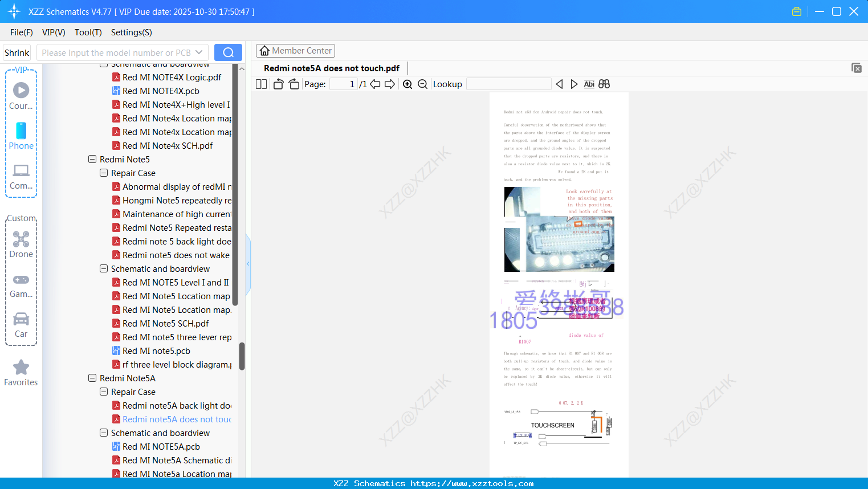868x489 pixels.
Task: Click the xzztools.com link in the status bar
Action: coord(472,483)
